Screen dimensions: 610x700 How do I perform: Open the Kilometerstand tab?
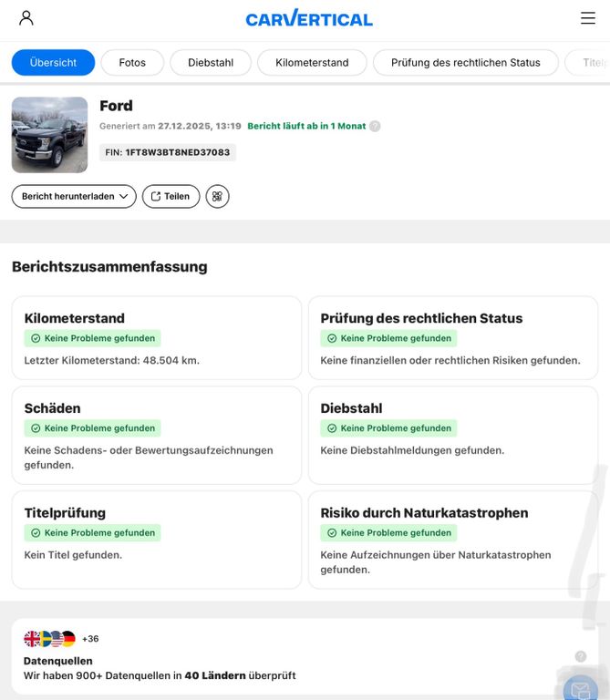pos(312,63)
